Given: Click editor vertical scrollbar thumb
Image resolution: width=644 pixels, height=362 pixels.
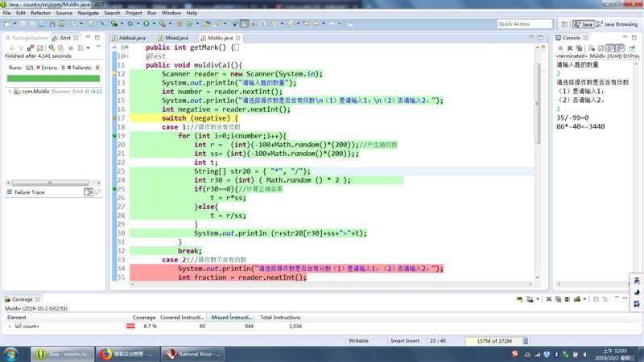Looking at the screenshot, I should point(537,103).
